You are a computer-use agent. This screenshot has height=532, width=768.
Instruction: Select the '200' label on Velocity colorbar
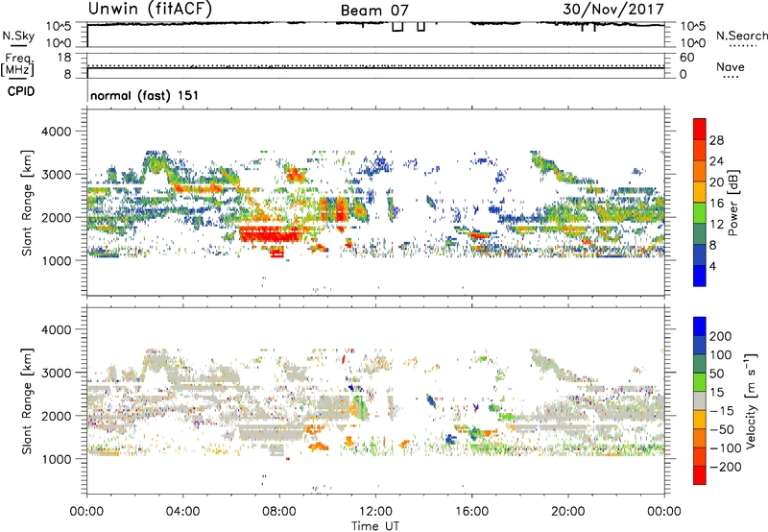(721, 336)
